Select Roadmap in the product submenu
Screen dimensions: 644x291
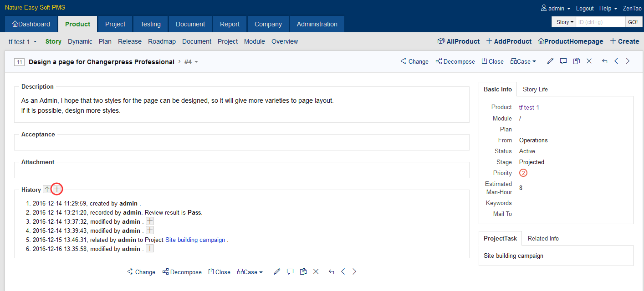[162, 41]
